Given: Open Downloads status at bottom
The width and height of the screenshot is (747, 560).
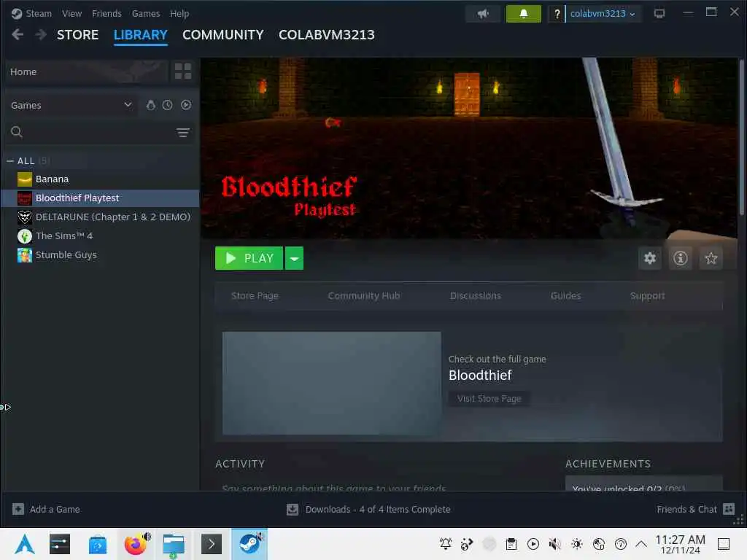Looking at the screenshot, I should coord(368,510).
